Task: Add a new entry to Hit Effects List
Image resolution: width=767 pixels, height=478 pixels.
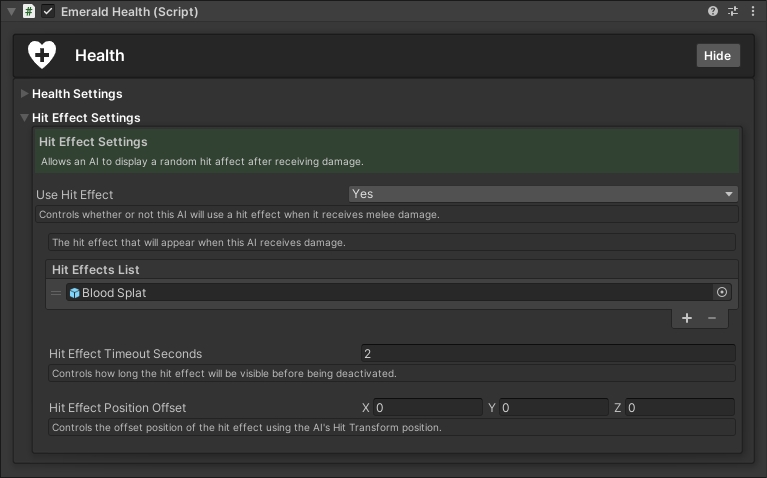Action: (687, 318)
